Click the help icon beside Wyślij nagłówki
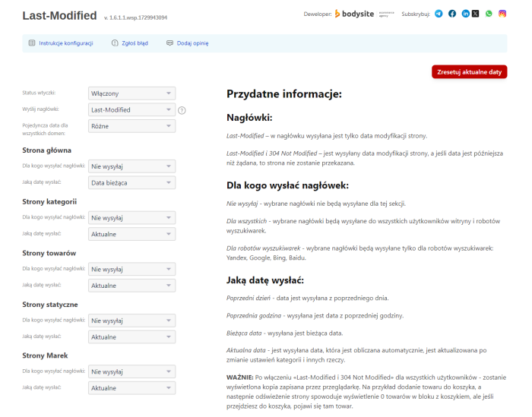The width and height of the screenshot is (532, 417). (182, 110)
